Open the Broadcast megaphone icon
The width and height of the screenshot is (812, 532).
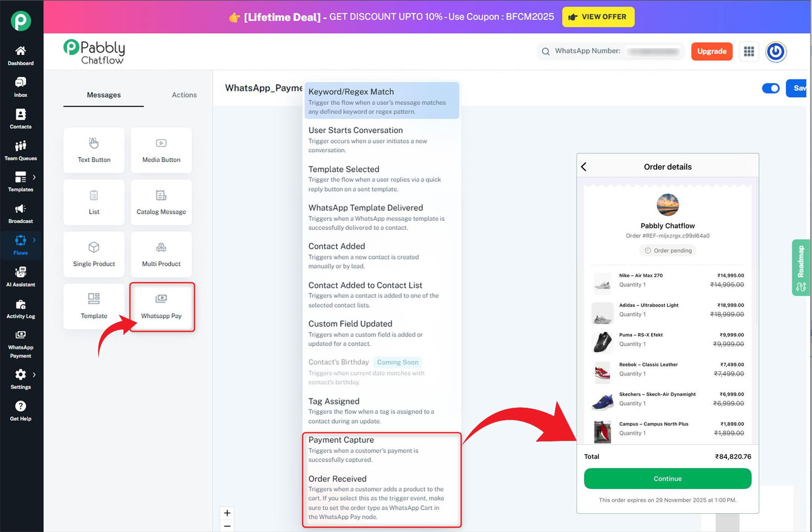pyautogui.click(x=20, y=209)
